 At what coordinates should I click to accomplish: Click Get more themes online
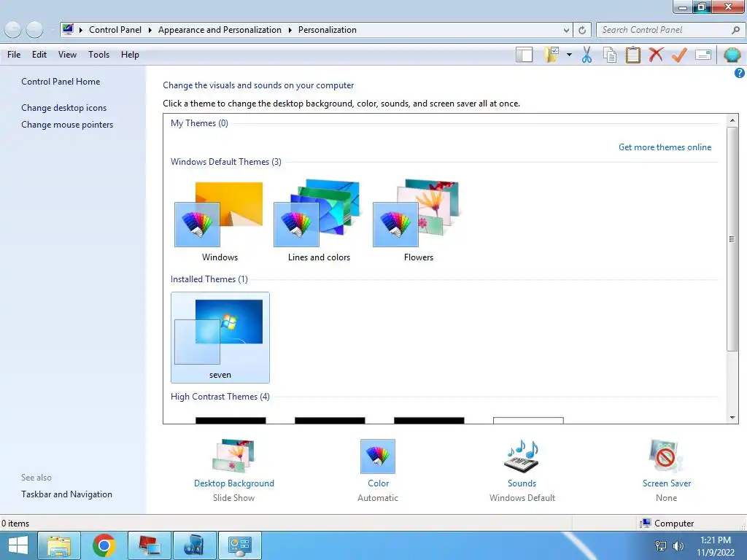[x=665, y=147]
